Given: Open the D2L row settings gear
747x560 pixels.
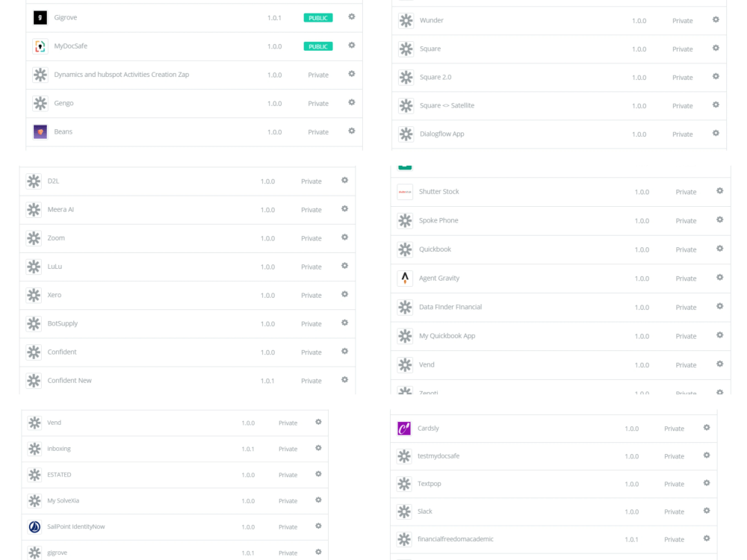Looking at the screenshot, I should tap(344, 181).
